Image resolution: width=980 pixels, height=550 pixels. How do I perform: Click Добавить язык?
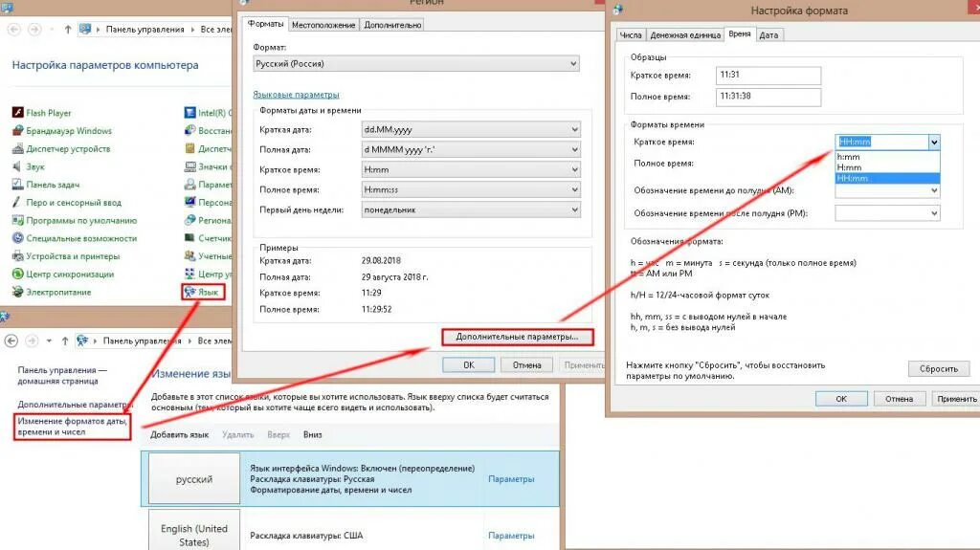[x=179, y=434]
